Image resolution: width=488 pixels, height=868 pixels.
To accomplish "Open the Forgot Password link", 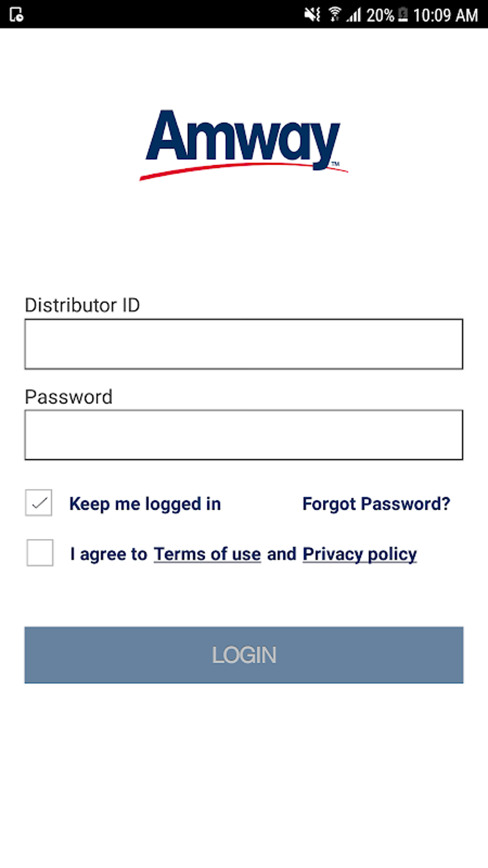I will click(x=376, y=504).
